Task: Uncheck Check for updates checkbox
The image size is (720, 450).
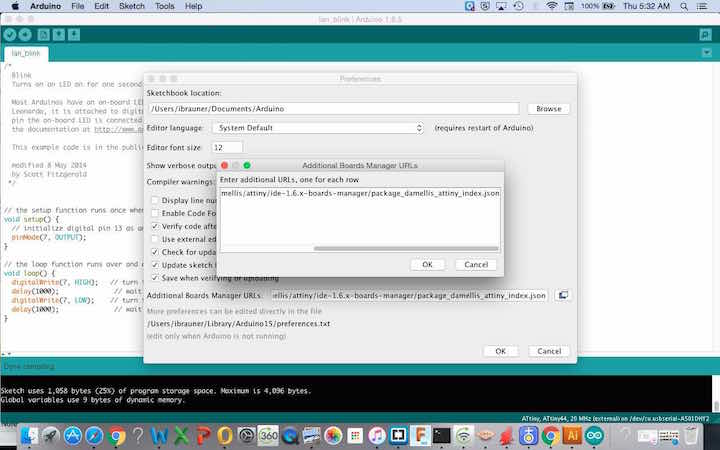Action: click(x=155, y=252)
